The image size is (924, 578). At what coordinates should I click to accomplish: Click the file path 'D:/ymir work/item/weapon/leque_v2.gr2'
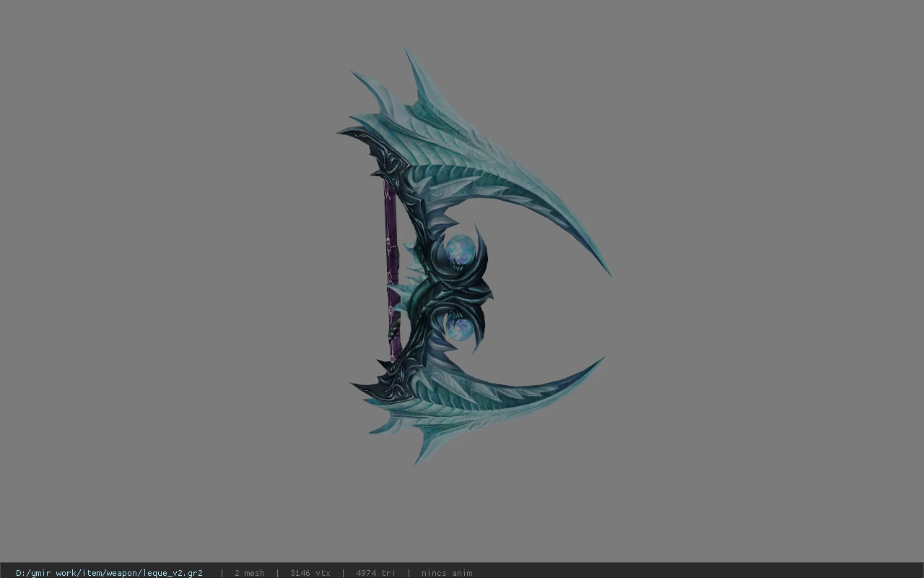pyautogui.click(x=109, y=573)
